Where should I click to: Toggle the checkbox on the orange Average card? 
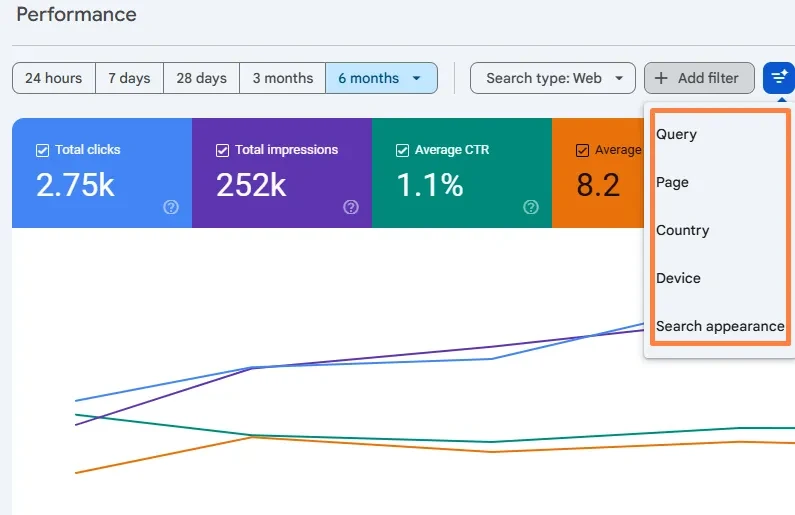tap(582, 150)
